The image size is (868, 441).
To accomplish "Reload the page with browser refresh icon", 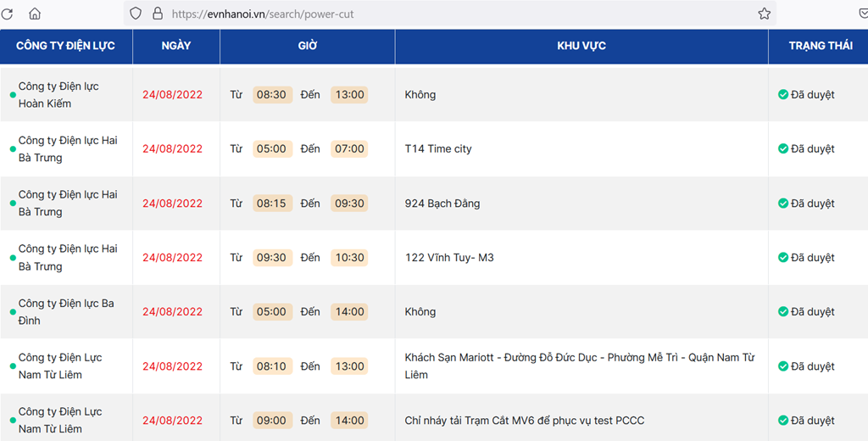I will tap(7, 14).
